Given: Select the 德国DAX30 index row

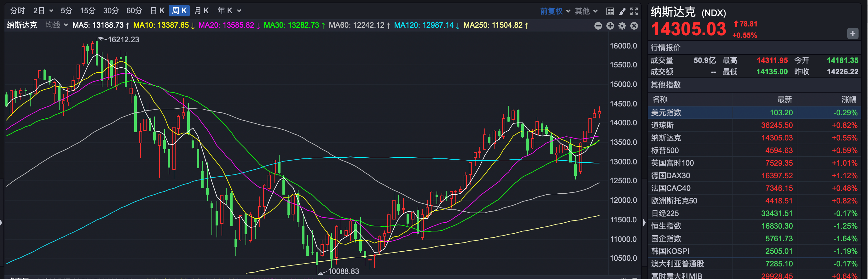Looking at the screenshot, I should coord(754,176).
